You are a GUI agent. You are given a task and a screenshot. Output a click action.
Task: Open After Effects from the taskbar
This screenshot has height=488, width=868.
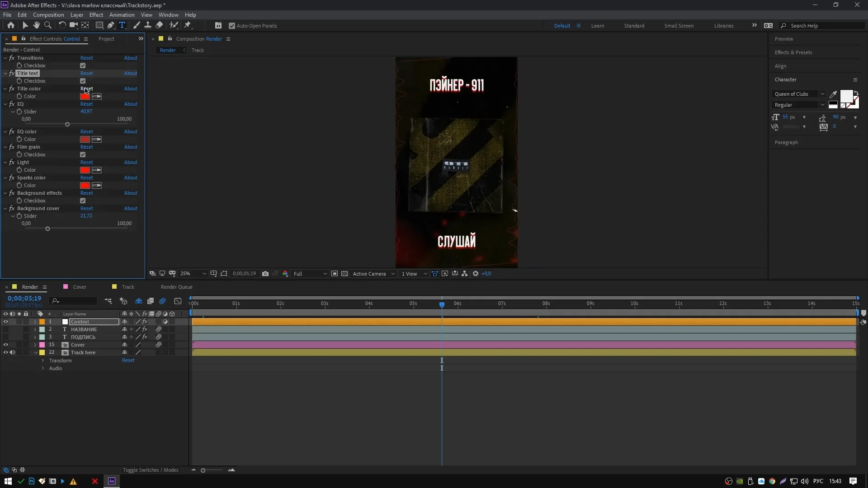coord(112,481)
